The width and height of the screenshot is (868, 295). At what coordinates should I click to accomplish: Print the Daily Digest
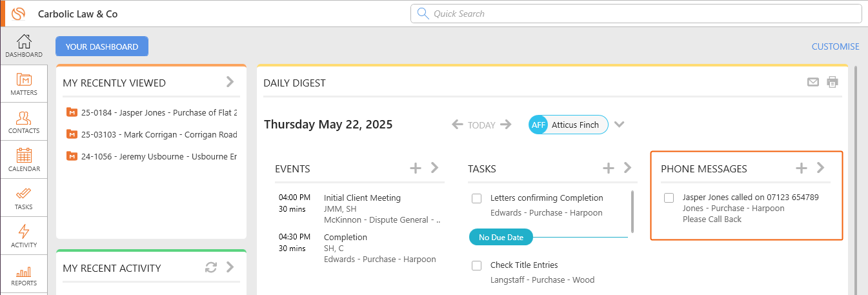pyautogui.click(x=833, y=82)
